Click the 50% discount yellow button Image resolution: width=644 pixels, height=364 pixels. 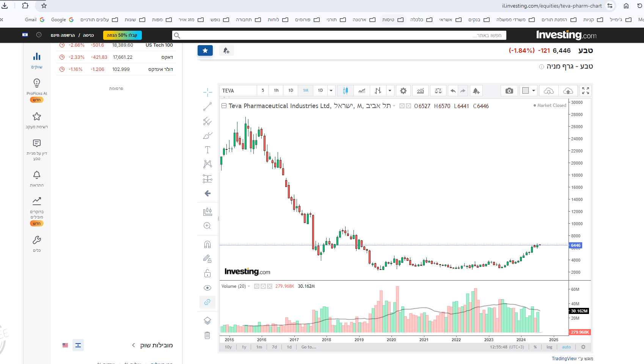(x=122, y=35)
